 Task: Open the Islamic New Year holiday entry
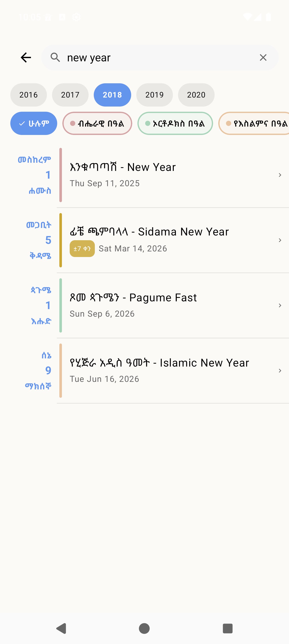pyautogui.click(x=173, y=371)
